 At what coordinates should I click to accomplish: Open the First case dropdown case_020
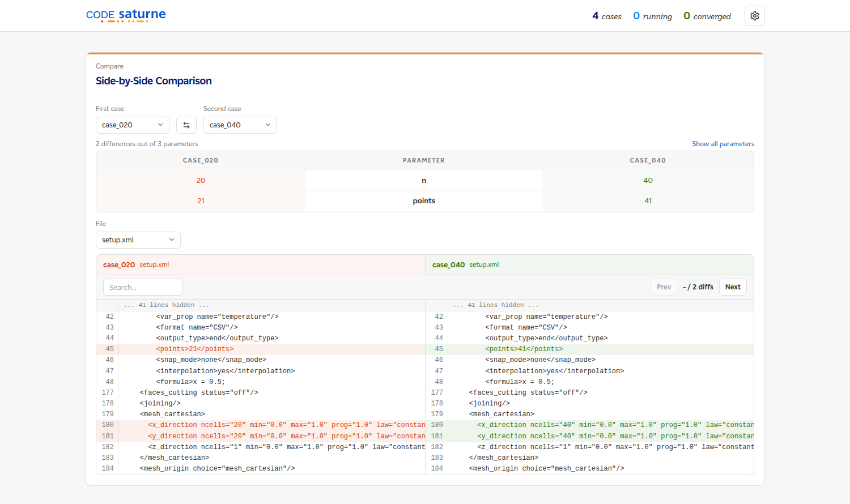click(x=133, y=125)
